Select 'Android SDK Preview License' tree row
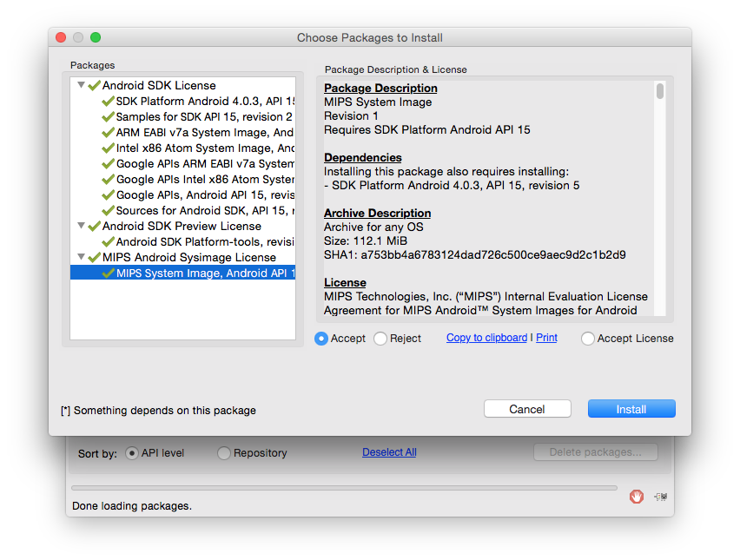 [182, 226]
